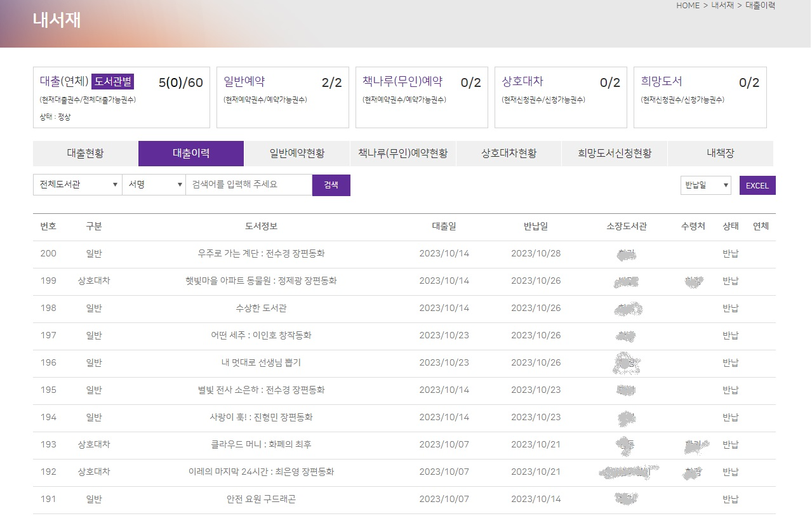Switch to the 희망도서신청현황 tab
The height and width of the screenshot is (516, 812).
coord(613,153)
